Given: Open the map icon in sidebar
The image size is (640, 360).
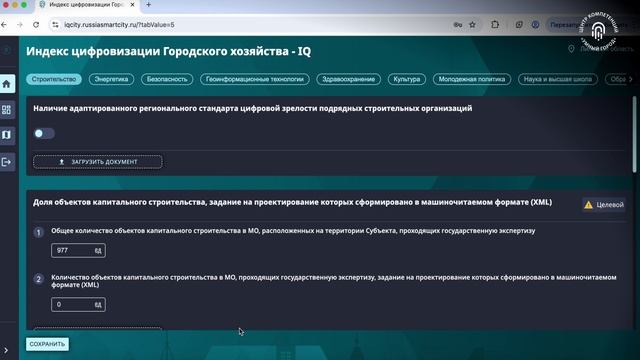Looking at the screenshot, I should point(7,135).
